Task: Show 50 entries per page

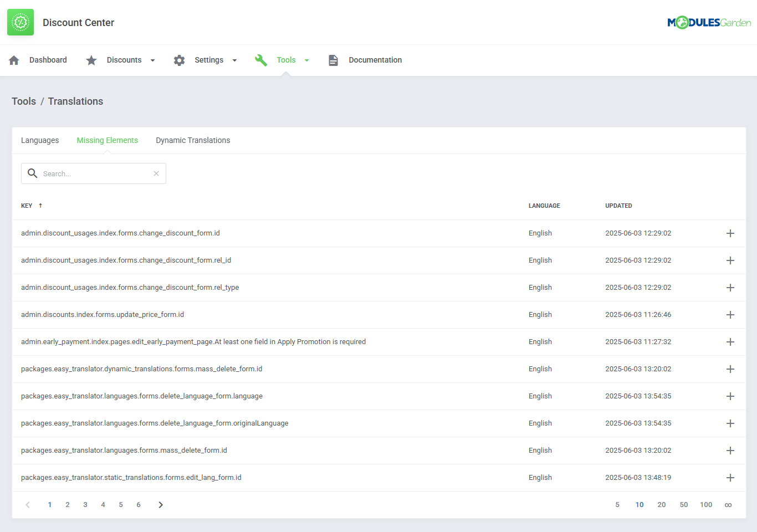Action: click(x=684, y=505)
